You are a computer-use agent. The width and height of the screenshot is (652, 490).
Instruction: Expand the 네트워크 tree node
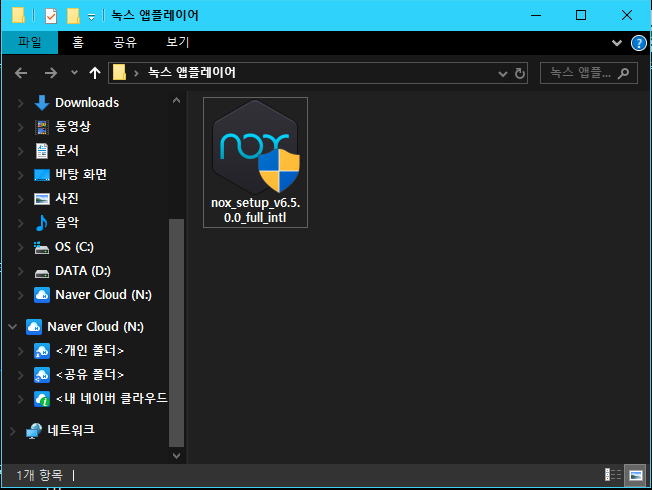click(13, 431)
